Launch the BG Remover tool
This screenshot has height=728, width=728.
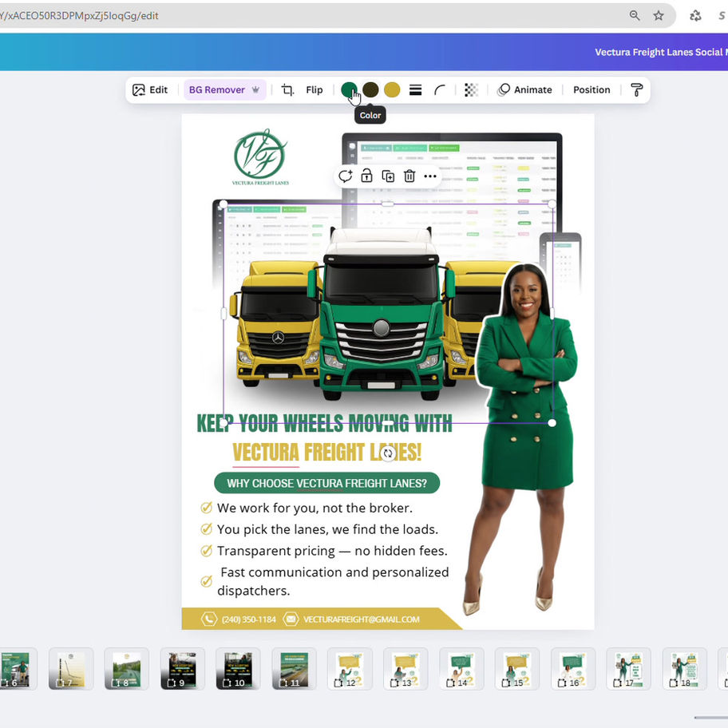(x=225, y=89)
